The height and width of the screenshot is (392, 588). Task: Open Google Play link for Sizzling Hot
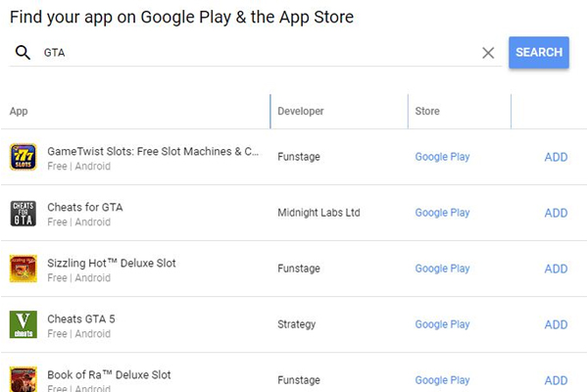pyautogui.click(x=442, y=269)
